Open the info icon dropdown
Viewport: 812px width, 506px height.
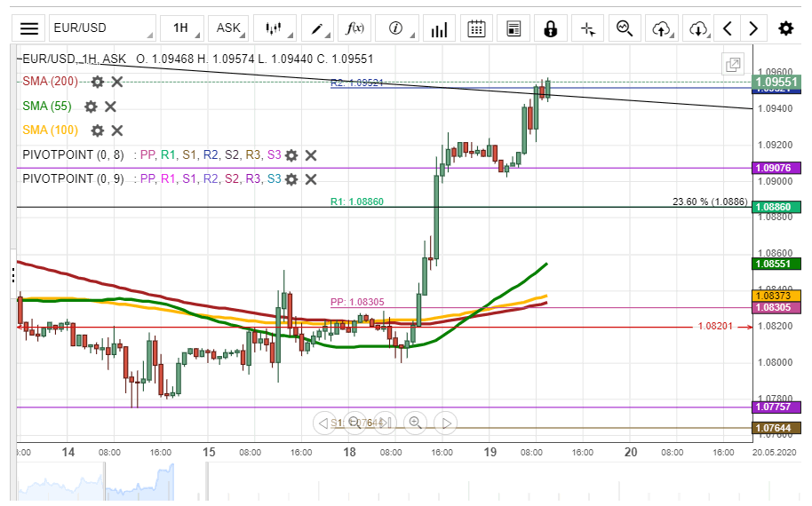click(x=396, y=28)
